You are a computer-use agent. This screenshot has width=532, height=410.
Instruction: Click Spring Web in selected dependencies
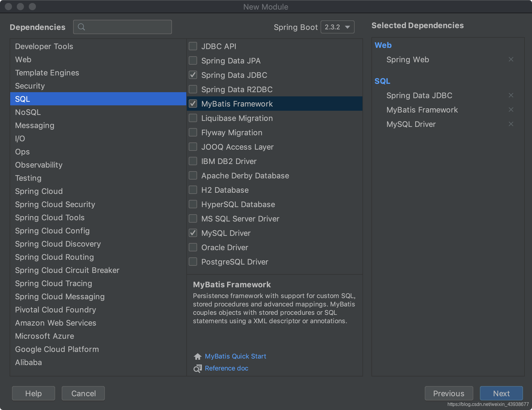point(408,60)
